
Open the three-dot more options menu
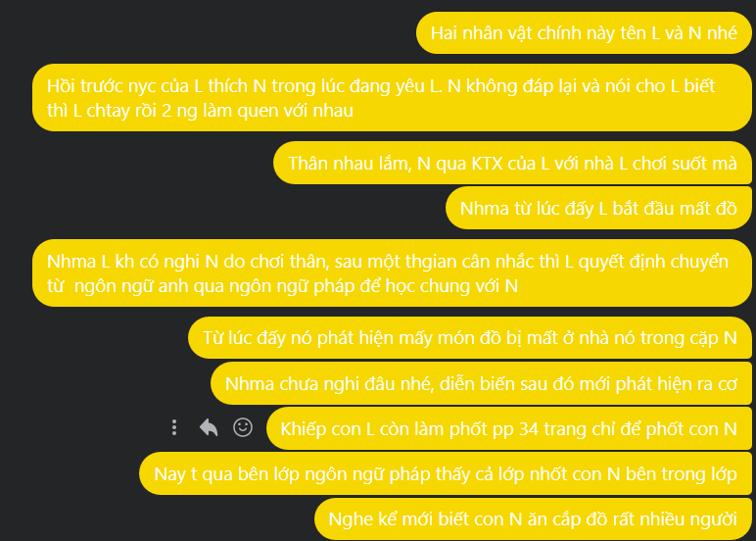(x=174, y=427)
